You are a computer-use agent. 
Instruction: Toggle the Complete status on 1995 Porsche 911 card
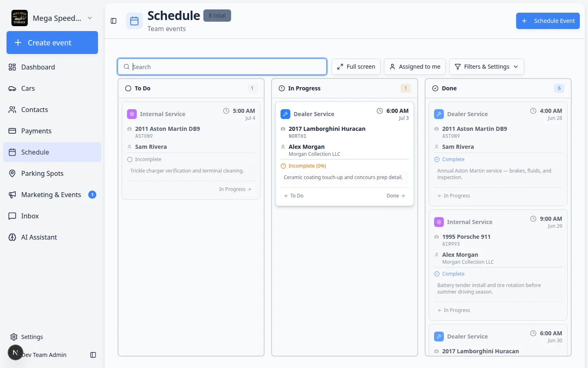tap(449, 274)
